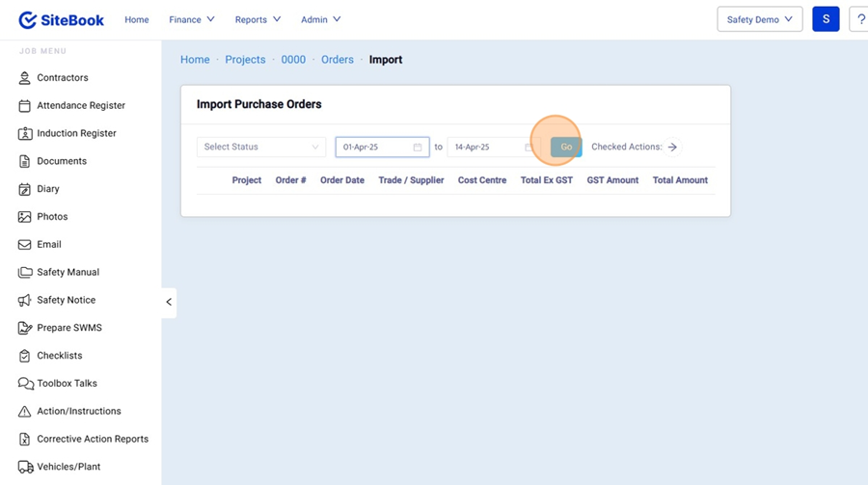
Task: Open the Attendance Register calendar icon
Action: pyautogui.click(x=25, y=106)
